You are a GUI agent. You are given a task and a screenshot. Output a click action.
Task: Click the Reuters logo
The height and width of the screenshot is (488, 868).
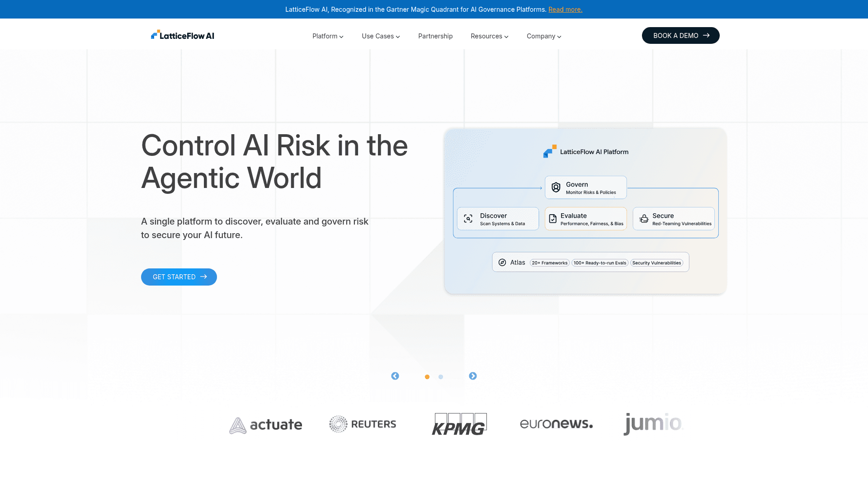pyautogui.click(x=363, y=424)
